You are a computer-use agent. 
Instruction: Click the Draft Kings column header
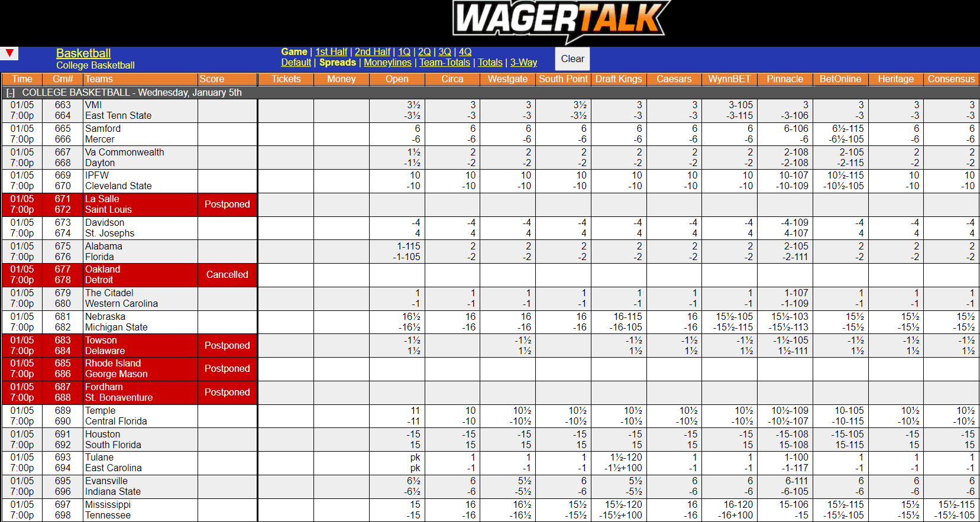pos(619,79)
